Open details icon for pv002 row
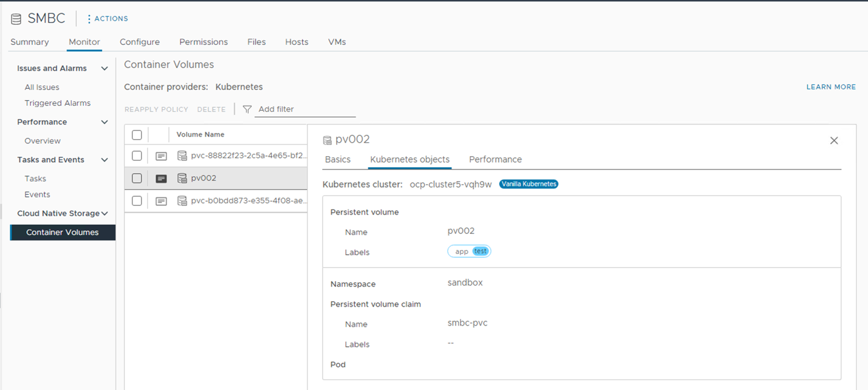The image size is (868, 390). [x=161, y=179]
